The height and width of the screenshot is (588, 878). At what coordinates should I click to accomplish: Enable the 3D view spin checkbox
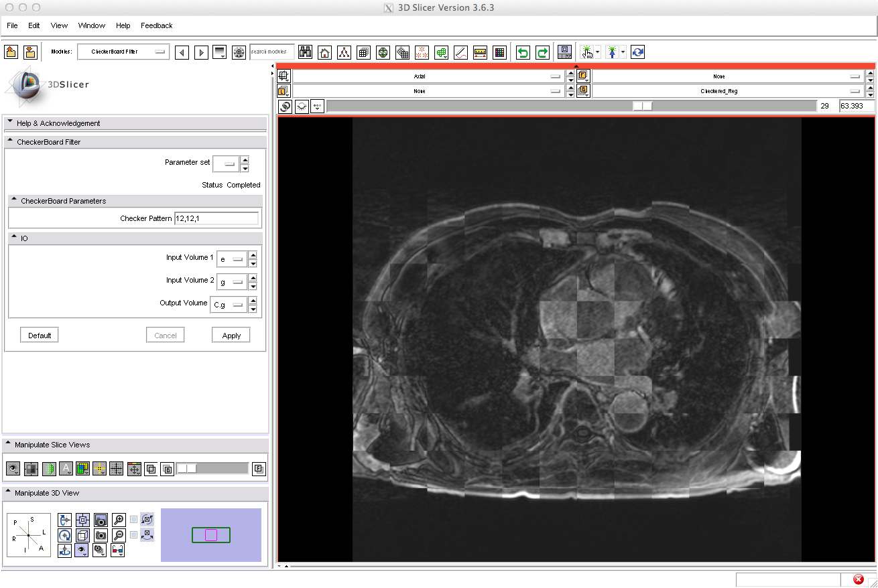pos(134,520)
